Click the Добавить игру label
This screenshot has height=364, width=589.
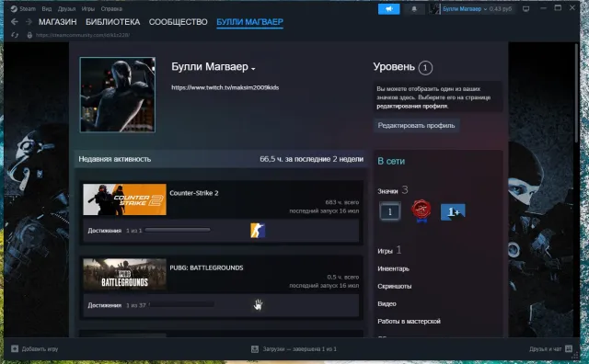[x=40, y=348]
